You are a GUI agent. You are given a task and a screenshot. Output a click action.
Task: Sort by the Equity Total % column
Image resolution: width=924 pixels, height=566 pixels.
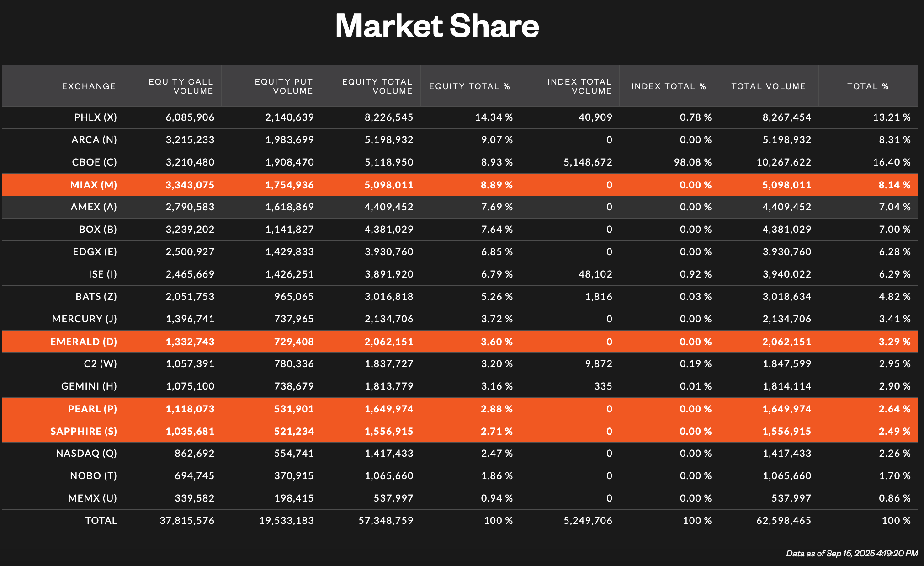(470, 86)
